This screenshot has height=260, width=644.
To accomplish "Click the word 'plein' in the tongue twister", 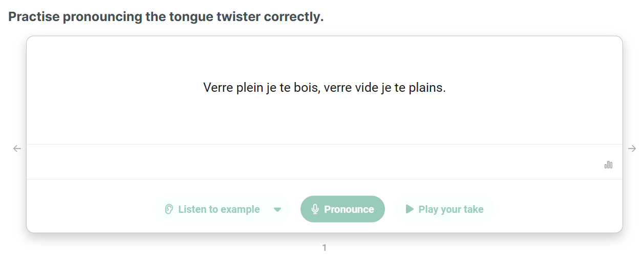I will [248, 88].
